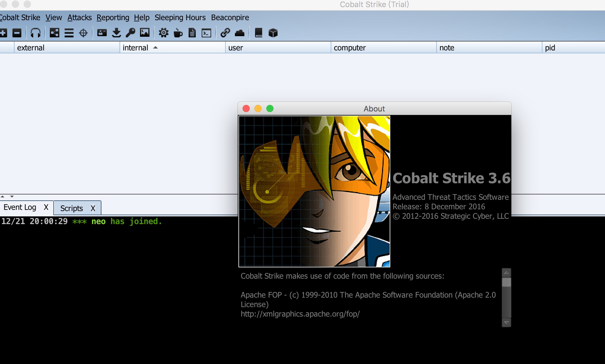Viewport: 605px width, 364px height.
Task: Sort sessions by internal column header
Action: coord(173,48)
